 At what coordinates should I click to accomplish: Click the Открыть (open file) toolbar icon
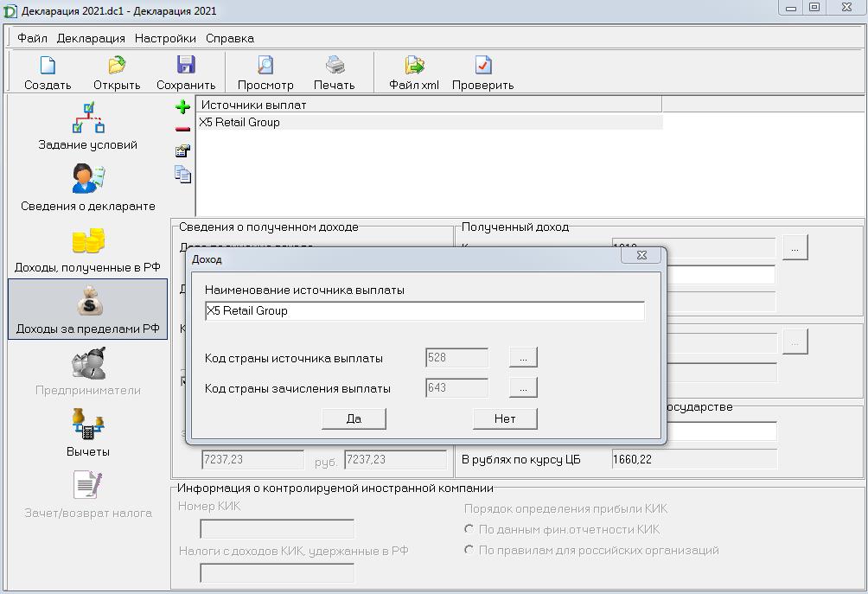pyautogui.click(x=117, y=66)
